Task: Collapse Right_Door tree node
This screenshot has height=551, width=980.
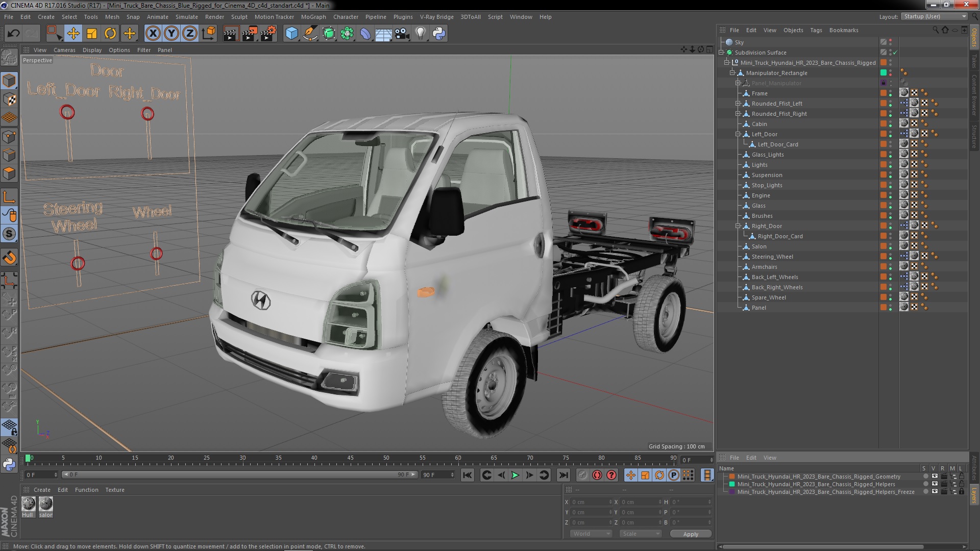Action: tap(738, 226)
